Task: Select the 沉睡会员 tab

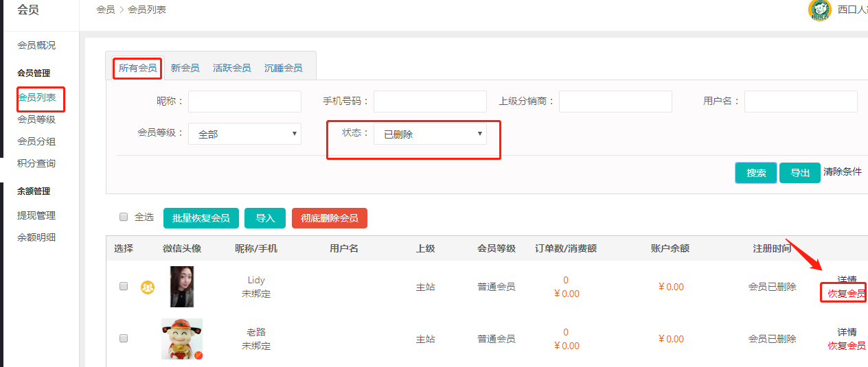Action: tap(283, 68)
